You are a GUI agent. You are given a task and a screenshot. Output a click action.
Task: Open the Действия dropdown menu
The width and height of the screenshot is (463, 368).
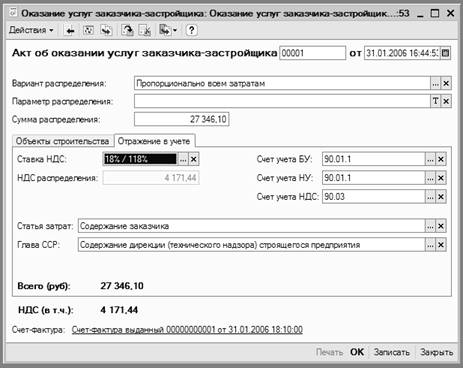click(31, 30)
